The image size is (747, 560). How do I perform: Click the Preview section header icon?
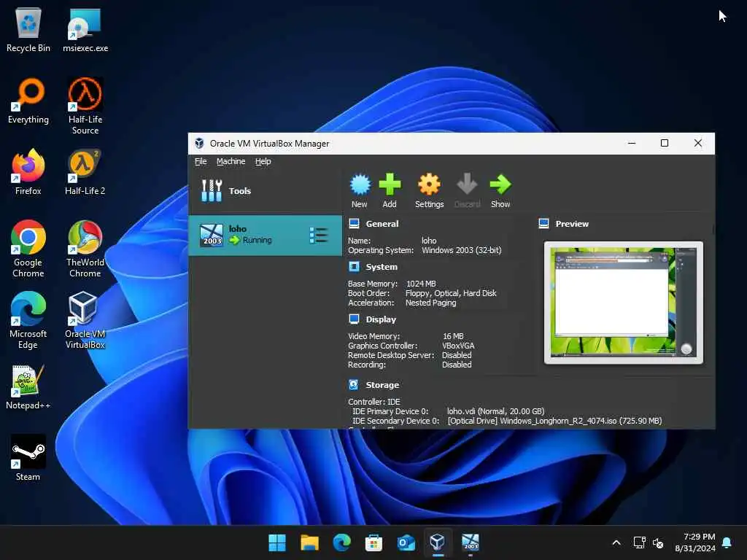coord(543,224)
